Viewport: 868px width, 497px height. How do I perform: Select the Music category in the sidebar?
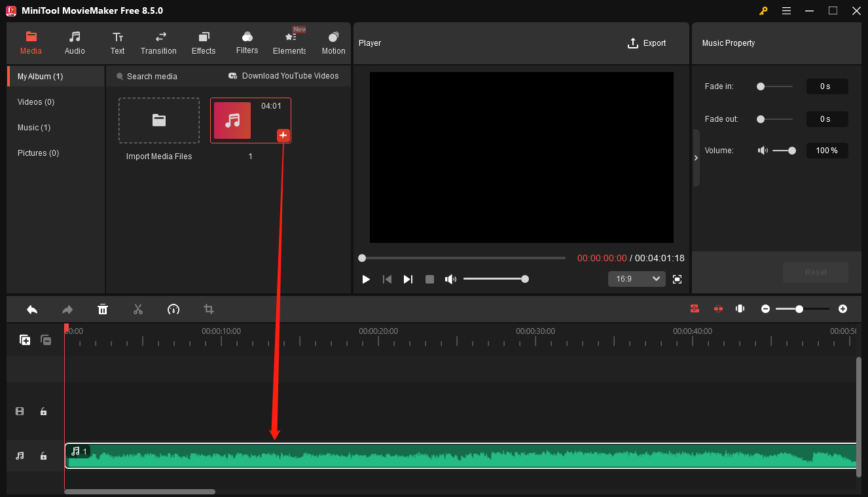pyautogui.click(x=34, y=127)
